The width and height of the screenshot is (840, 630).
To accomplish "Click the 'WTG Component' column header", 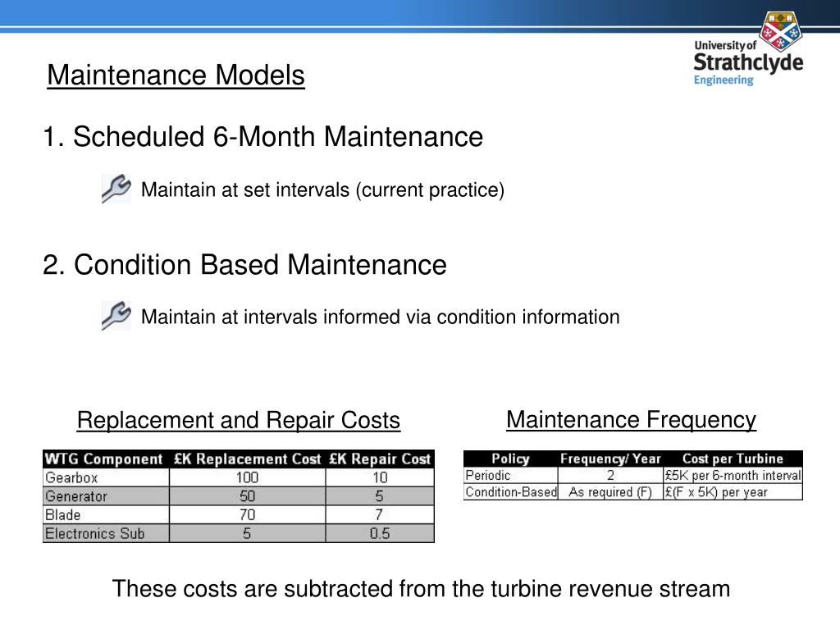I will 104,459.
